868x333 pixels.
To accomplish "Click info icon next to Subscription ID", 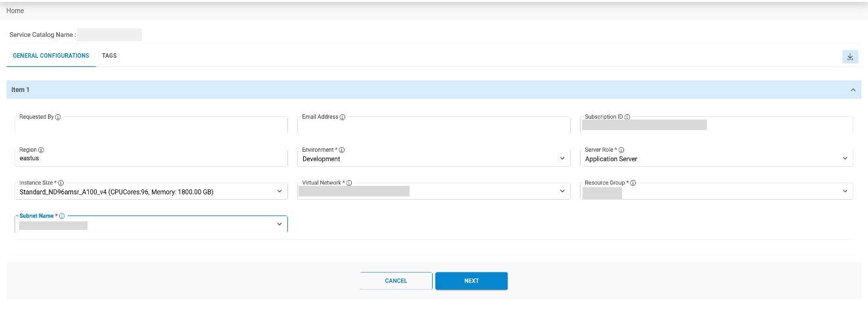I will click(627, 117).
